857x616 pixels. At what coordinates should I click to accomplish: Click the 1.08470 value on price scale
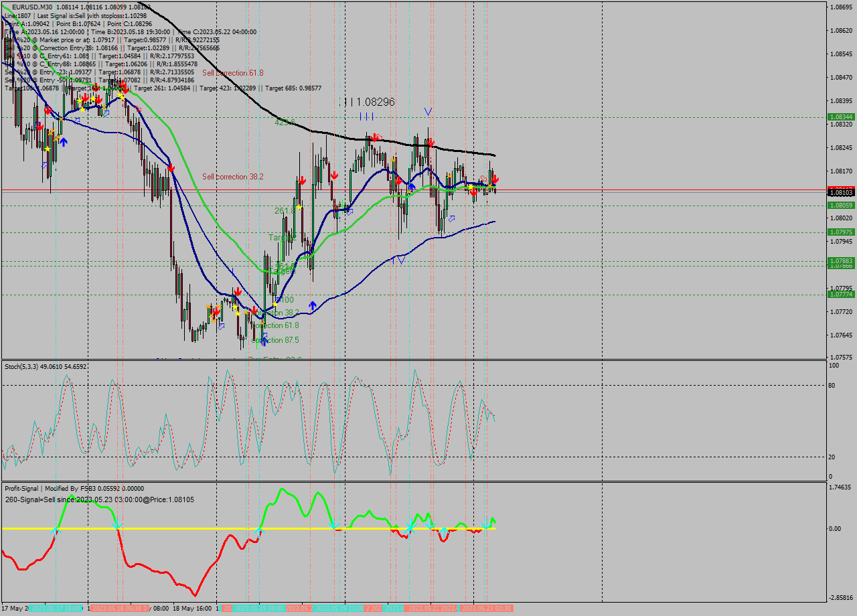(x=841, y=77)
